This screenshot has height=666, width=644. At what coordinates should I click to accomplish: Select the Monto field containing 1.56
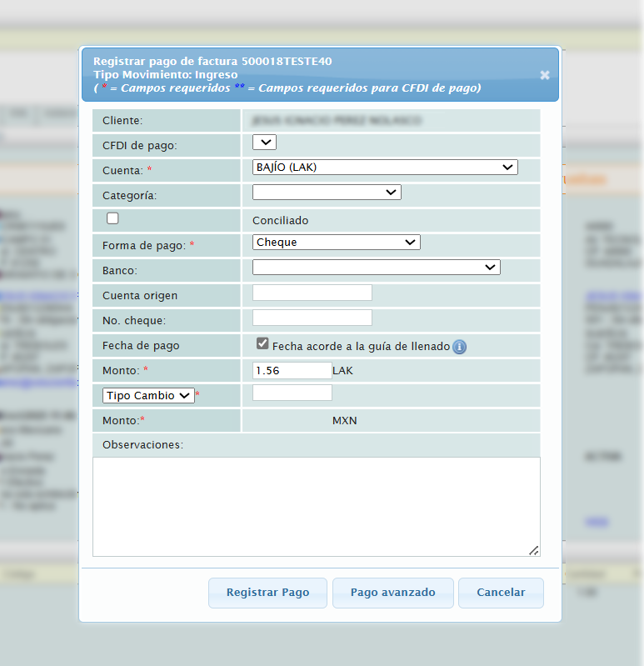(x=292, y=370)
